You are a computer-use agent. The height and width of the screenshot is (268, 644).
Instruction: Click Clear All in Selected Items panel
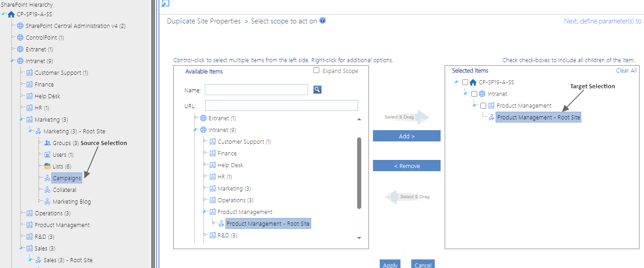(626, 70)
